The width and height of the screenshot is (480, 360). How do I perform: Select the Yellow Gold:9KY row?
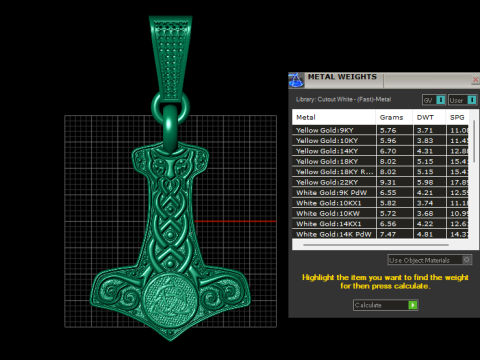(380, 130)
